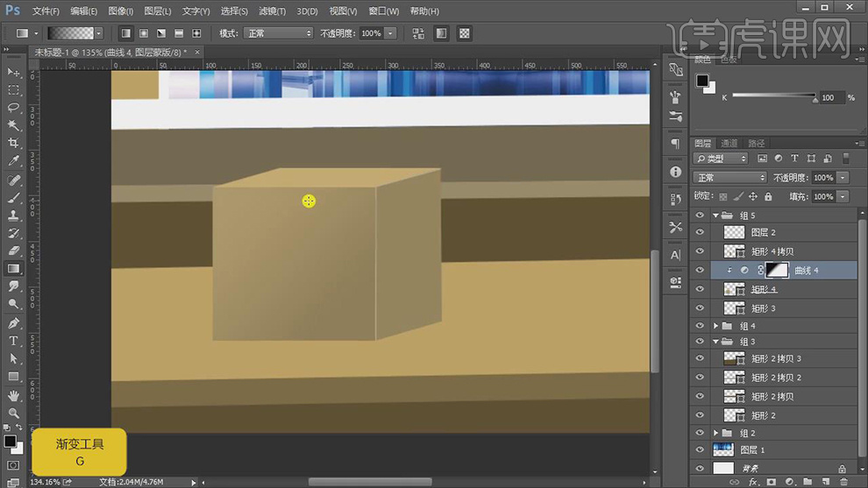Click the radial gradient style icon
Viewport: 868px width, 488px height.
tap(142, 33)
